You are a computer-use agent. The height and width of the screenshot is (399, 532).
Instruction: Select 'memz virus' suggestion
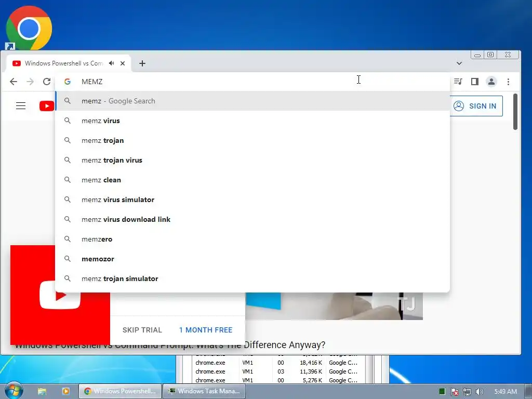point(252,121)
